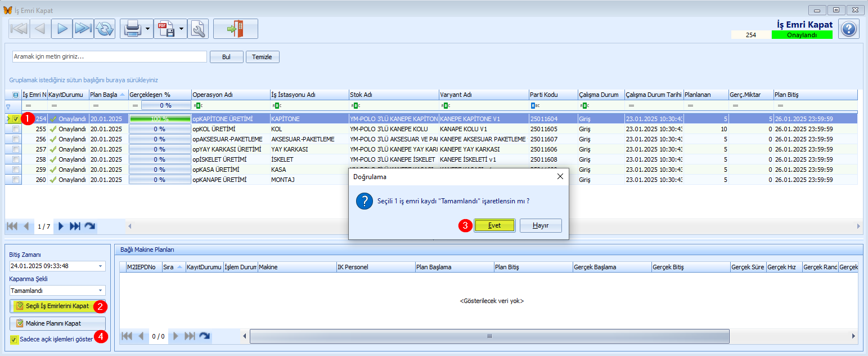Open the help question mark icon
This screenshot has width=868, height=356.
(849, 29)
